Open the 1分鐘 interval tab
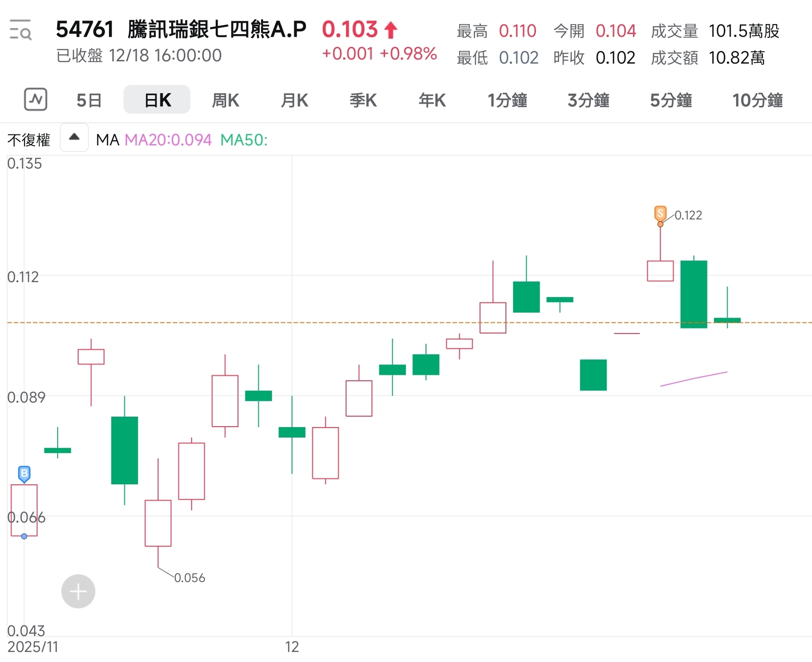 pyautogui.click(x=507, y=100)
